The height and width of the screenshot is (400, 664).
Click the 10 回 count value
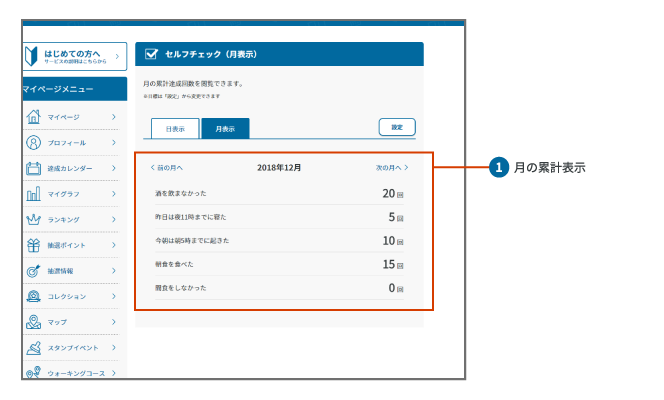(393, 240)
